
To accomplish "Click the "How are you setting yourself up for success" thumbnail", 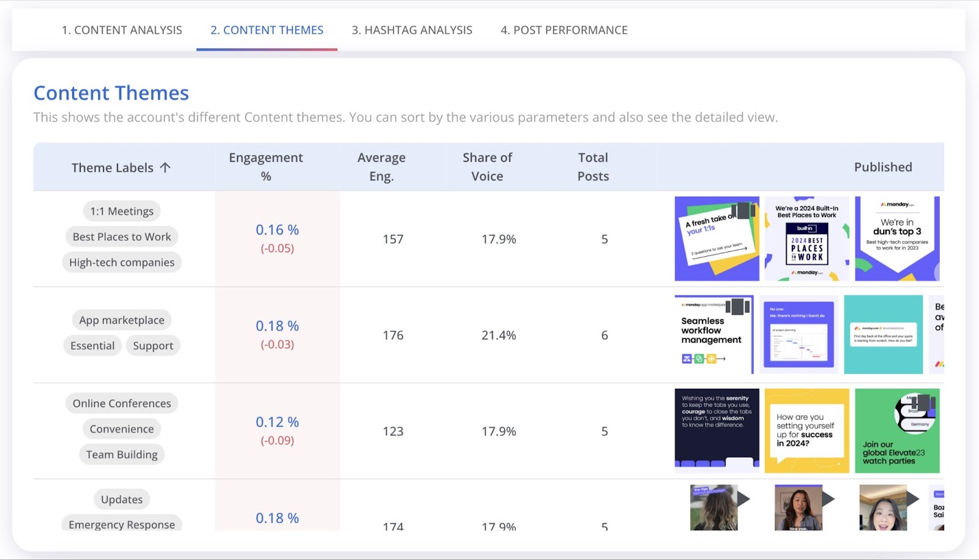I will coord(806,431).
